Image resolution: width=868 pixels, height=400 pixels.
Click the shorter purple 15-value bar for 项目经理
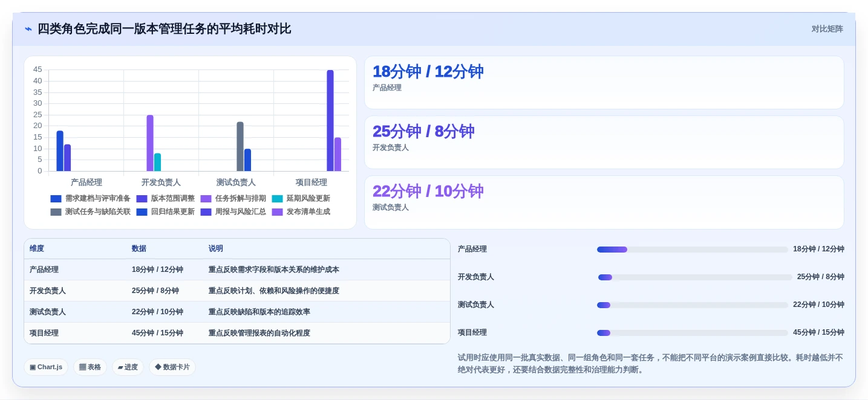click(338, 154)
